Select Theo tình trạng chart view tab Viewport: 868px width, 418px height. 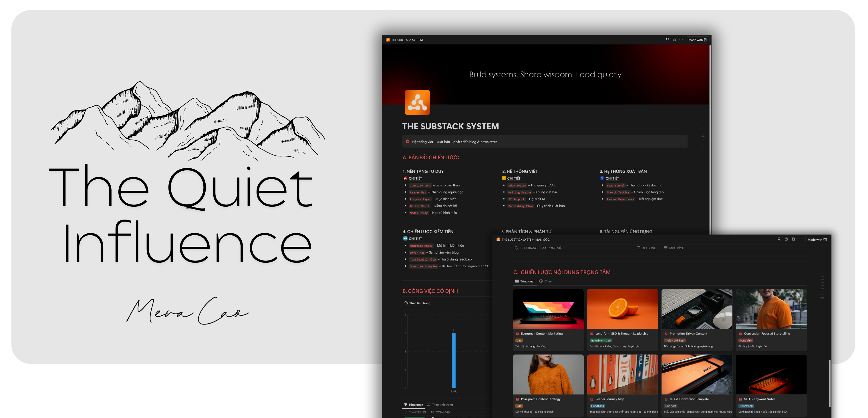click(x=417, y=303)
